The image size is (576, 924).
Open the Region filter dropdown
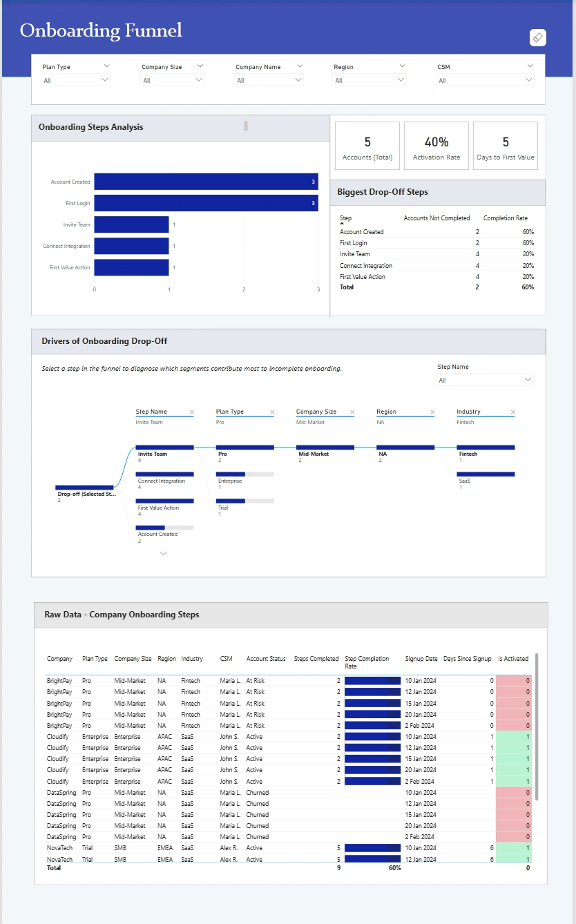coord(369,80)
